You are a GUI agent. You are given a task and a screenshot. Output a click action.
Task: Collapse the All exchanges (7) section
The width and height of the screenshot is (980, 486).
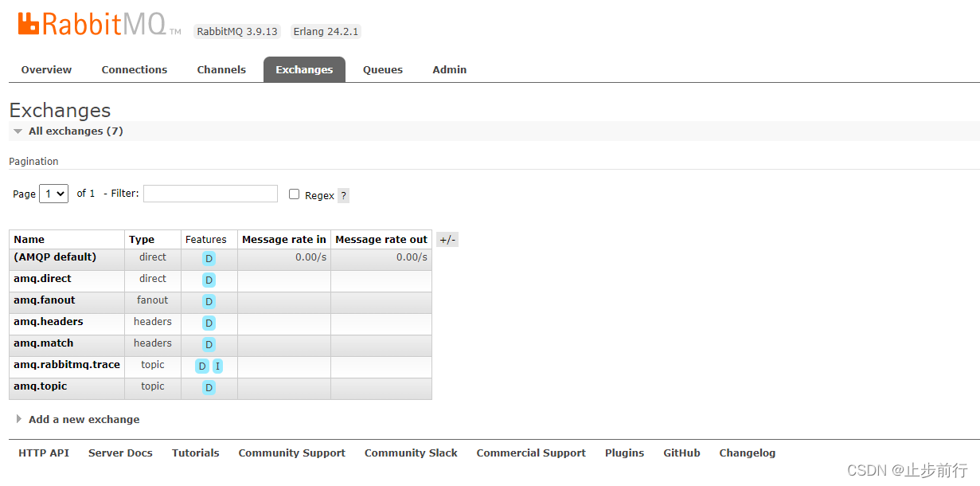(76, 131)
